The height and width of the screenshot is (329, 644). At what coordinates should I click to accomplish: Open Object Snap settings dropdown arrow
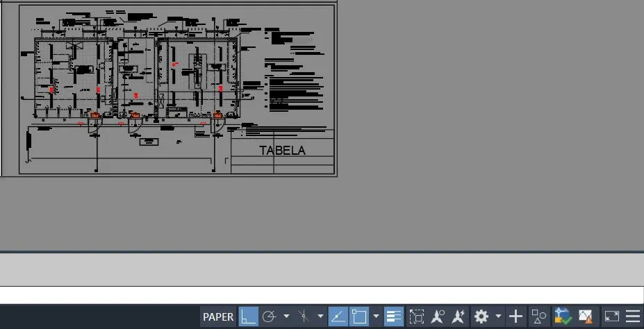click(376, 317)
